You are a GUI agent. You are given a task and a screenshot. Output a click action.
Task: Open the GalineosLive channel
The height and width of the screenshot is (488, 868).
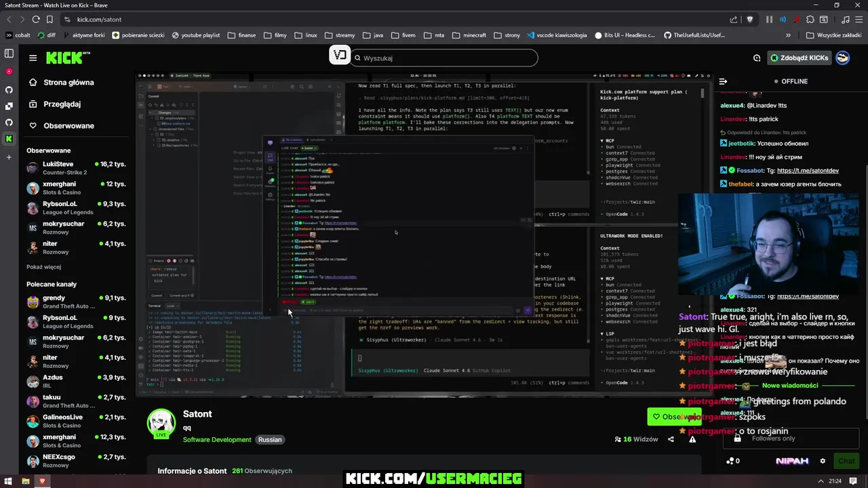click(x=77, y=421)
